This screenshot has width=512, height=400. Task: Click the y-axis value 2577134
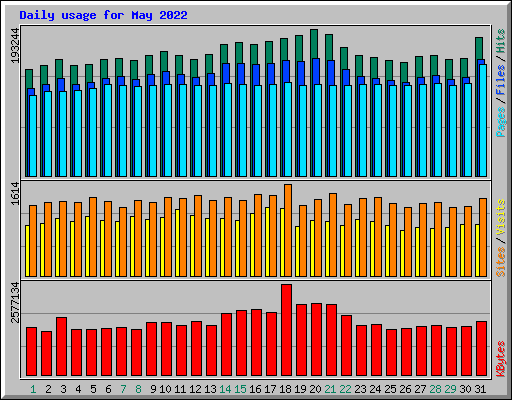pos(15,302)
